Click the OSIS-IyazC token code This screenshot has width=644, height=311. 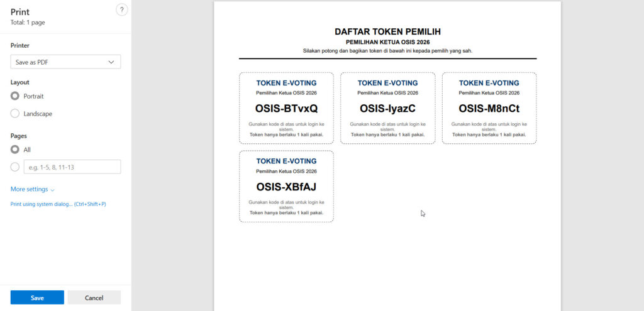[387, 108]
